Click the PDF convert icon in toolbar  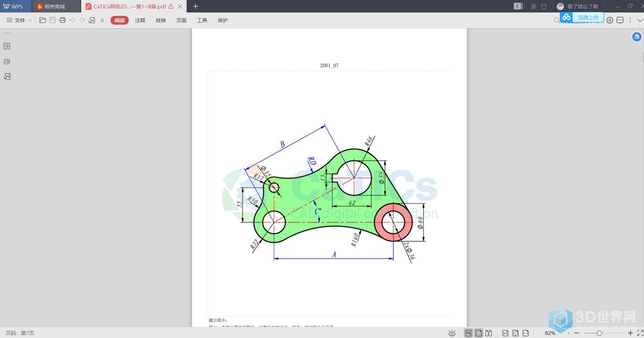click(92, 20)
